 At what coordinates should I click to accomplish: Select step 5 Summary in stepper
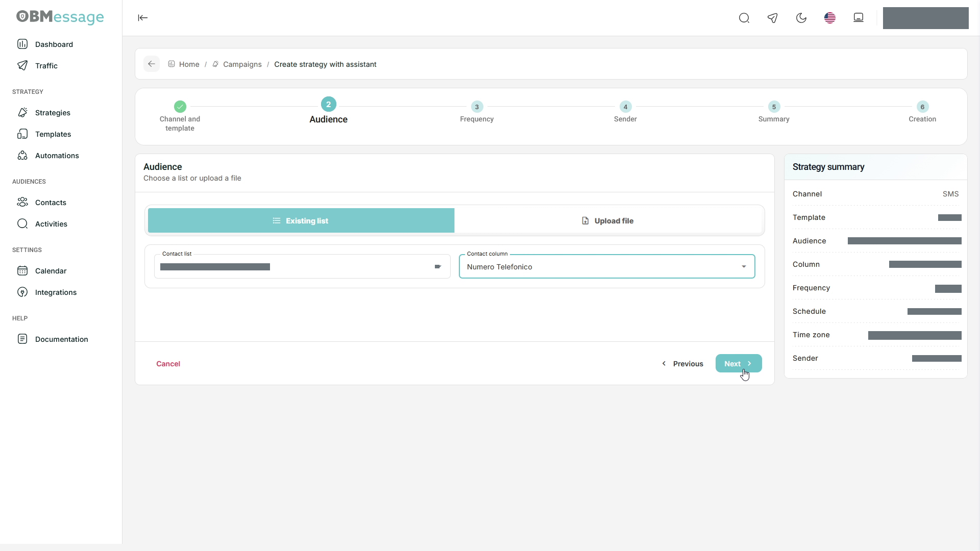click(x=774, y=112)
